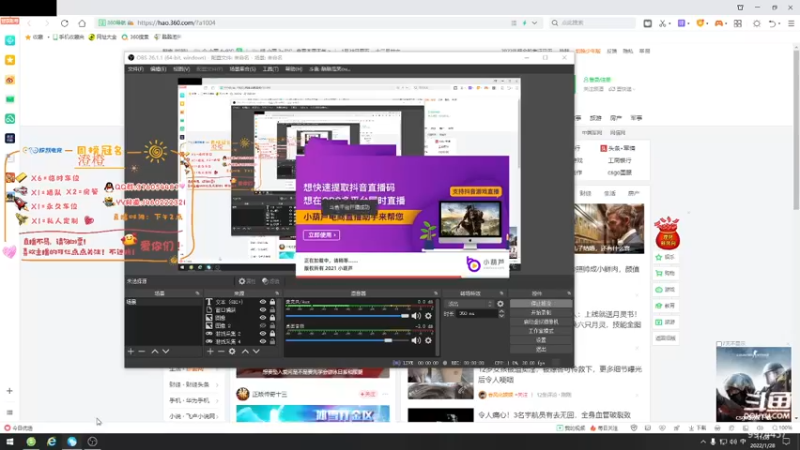Open the browser screenshot scissors tool
The image size is (800, 450).
click(x=662, y=23)
